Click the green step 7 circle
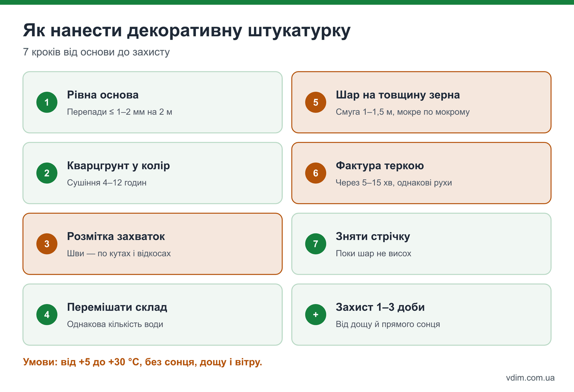The width and height of the screenshot is (574, 392). [x=316, y=244]
